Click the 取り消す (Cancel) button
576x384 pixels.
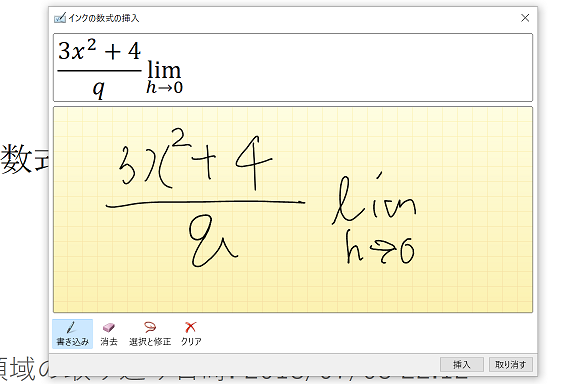pyautogui.click(x=511, y=365)
